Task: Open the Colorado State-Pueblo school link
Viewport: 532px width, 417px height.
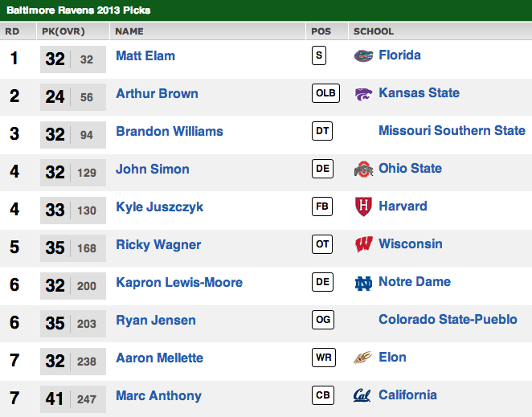Action: (x=448, y=320)
